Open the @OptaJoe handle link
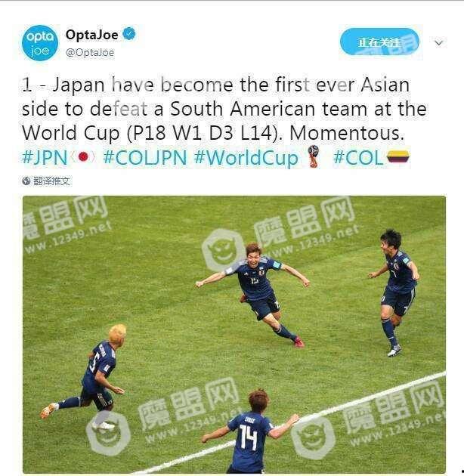464x476 pixels. [90, 53]
